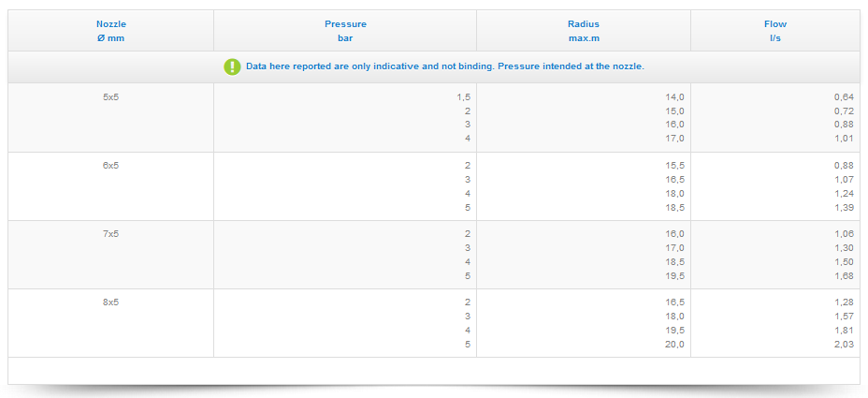868x398 pixels.
Task: Click the 1,5 bar pressure value
Action: 463,96
